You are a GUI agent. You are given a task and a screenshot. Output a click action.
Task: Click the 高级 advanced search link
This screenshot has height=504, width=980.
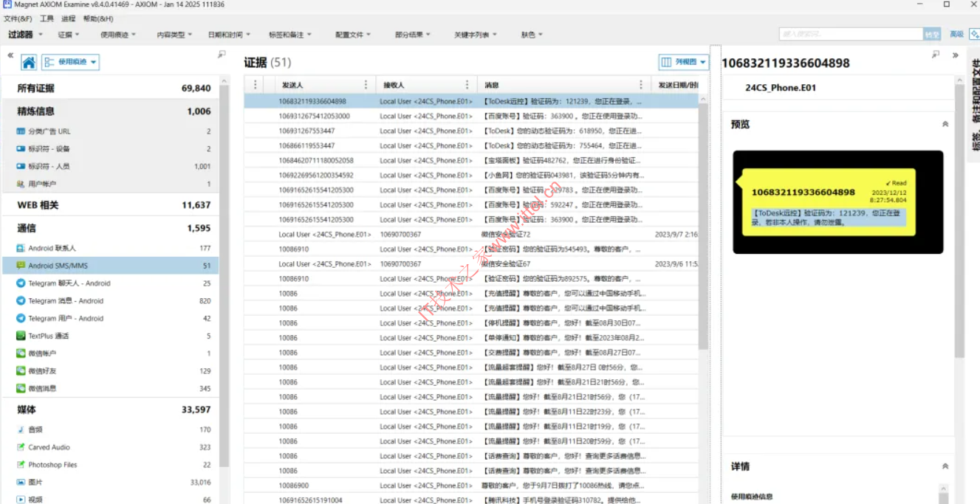coord(956,35)
